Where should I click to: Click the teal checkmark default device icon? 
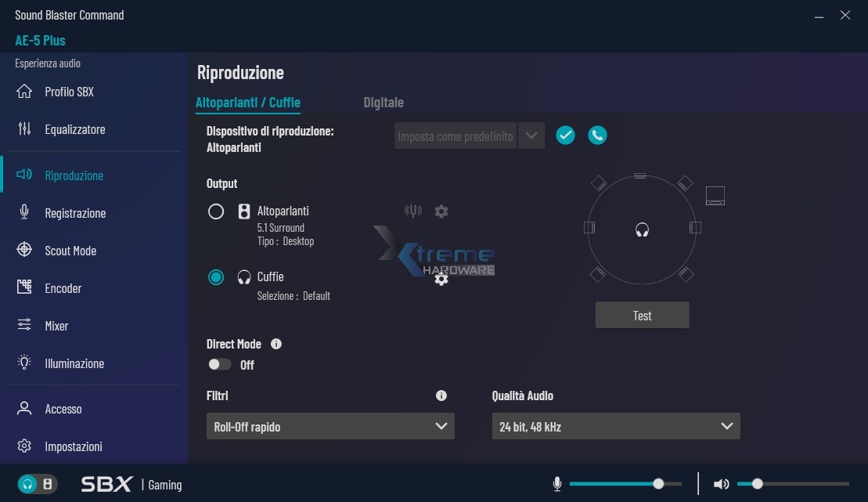[x=565, y=135]
